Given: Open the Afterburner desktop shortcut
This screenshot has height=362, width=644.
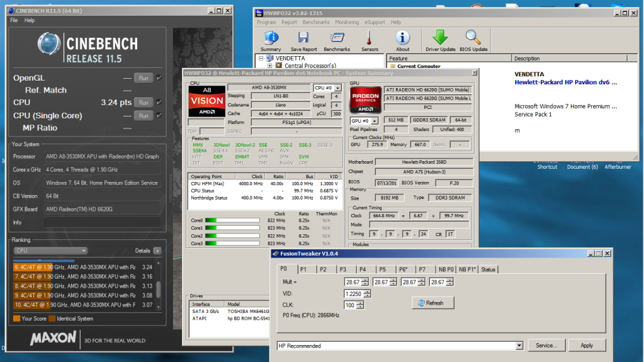Looking at the screenshot, I should [x=618, y=167].
